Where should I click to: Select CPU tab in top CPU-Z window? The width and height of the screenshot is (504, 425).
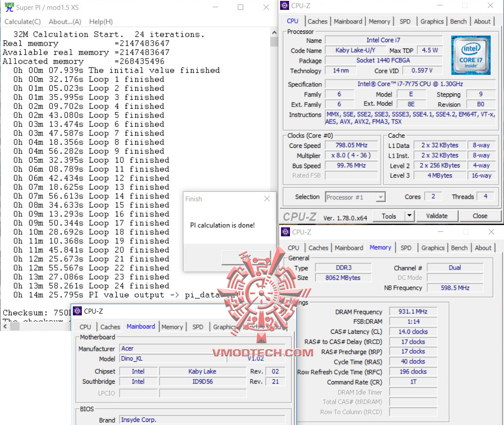point(293,21)
